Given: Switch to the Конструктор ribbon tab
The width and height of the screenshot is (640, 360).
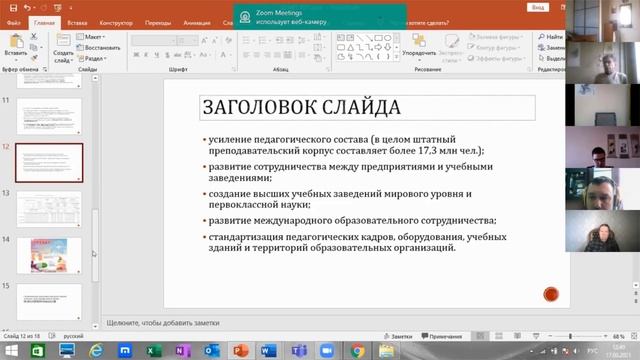Looking at the screenshot, I should pos(116,23).
